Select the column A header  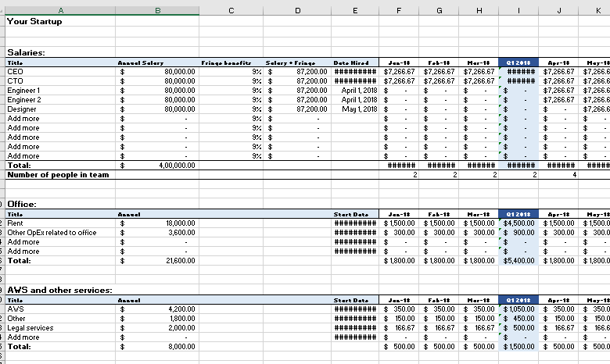click(60, 10)
